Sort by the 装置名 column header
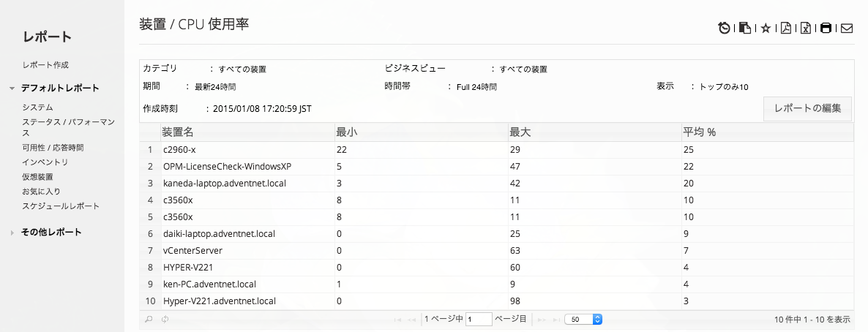This screenshot has width=868, height=332. coord(247,133)
